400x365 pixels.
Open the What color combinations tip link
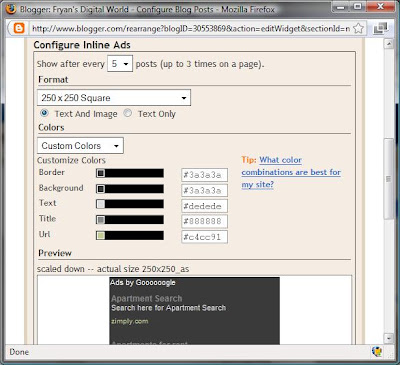(291, 172)
